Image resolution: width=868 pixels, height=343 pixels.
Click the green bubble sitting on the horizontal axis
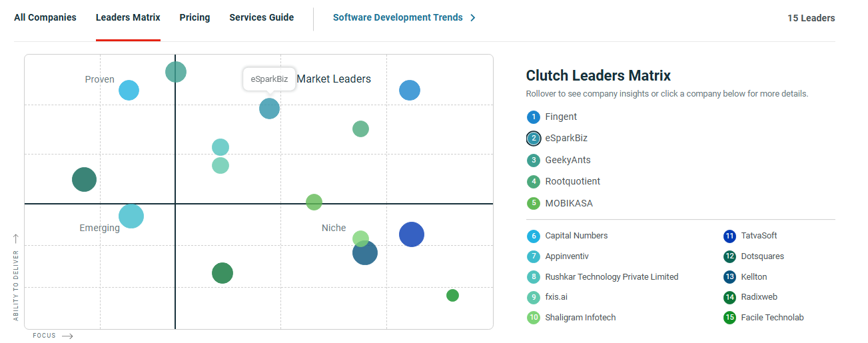[x=314, y=202]
